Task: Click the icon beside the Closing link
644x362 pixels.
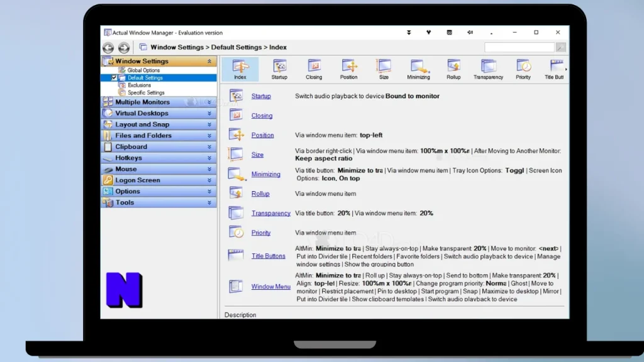Action: (x=236, y=116)
